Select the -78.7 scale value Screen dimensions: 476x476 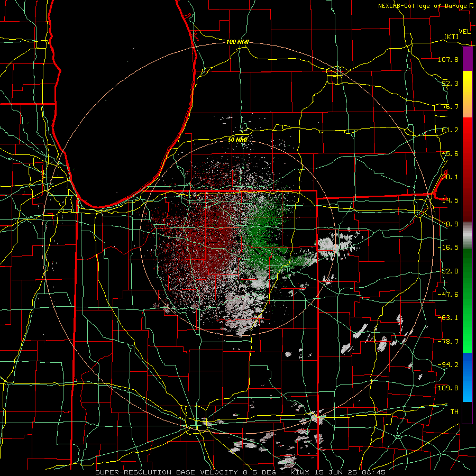[448, 342]
